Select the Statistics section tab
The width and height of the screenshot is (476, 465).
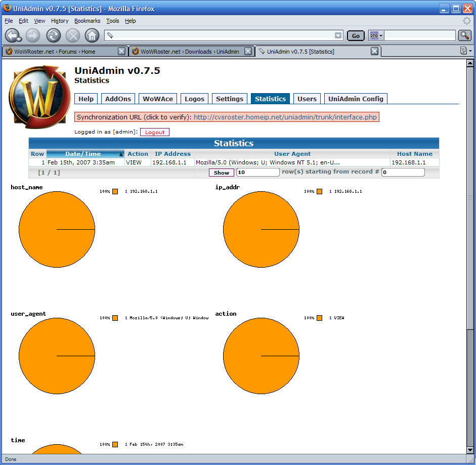click(x=270, y=99)
